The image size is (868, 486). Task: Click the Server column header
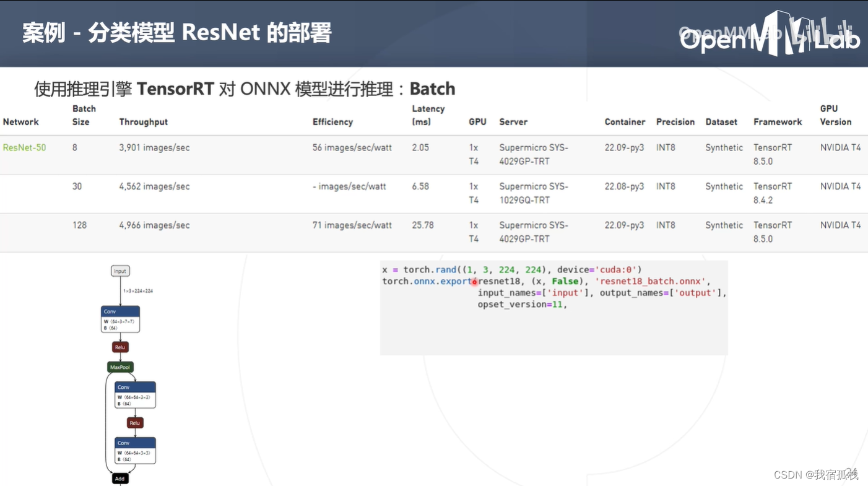[513, 122]
